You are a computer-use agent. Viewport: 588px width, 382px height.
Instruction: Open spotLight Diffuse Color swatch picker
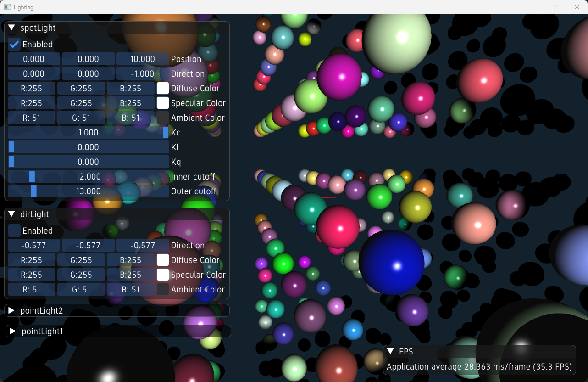(x=163, y=89)
